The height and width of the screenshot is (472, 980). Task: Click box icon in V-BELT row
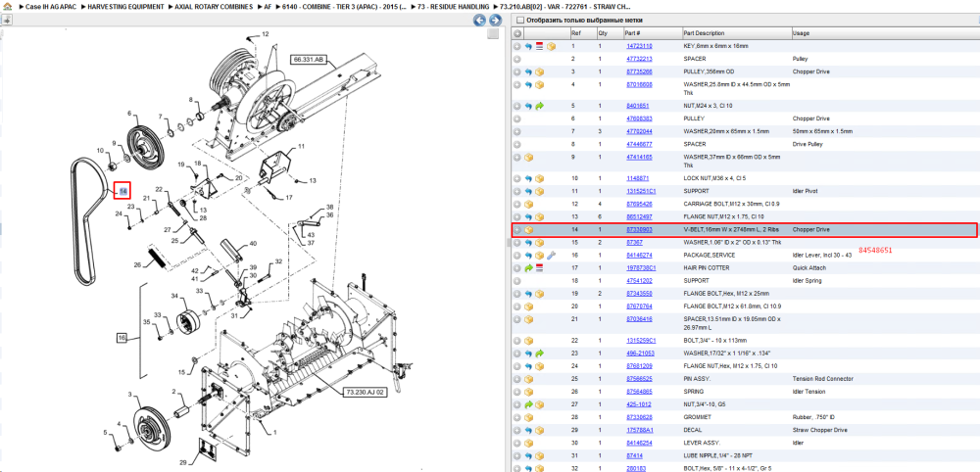coord(529,230)
